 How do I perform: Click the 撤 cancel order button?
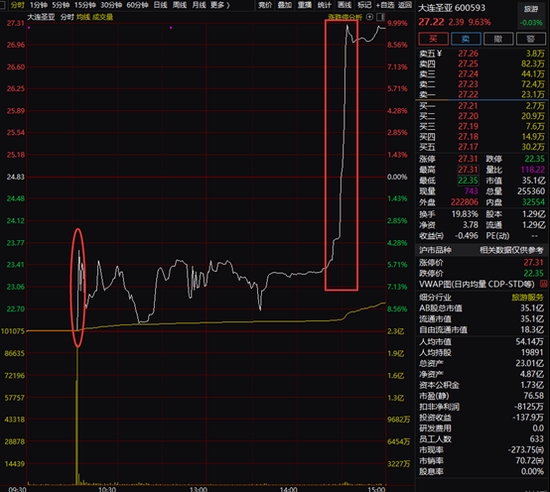498,39
